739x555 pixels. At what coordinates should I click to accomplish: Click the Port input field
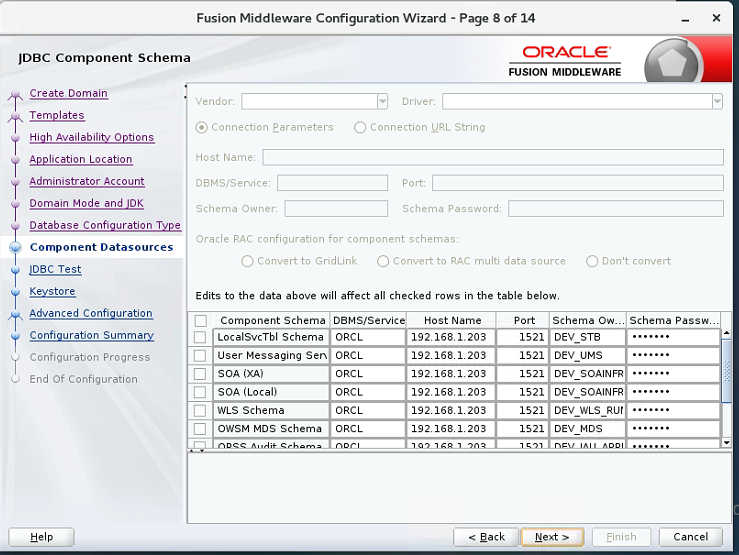coord(578,183)
